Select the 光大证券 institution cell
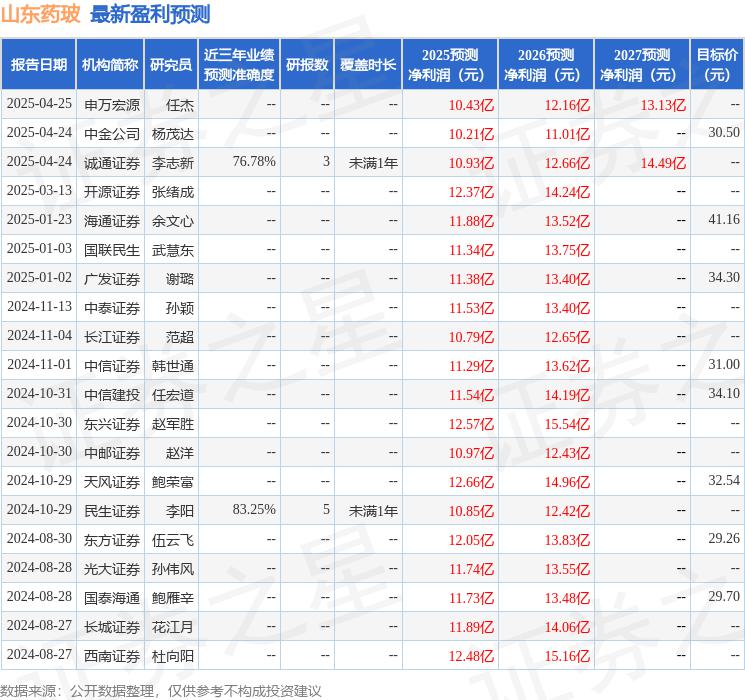 click(112, 569)
